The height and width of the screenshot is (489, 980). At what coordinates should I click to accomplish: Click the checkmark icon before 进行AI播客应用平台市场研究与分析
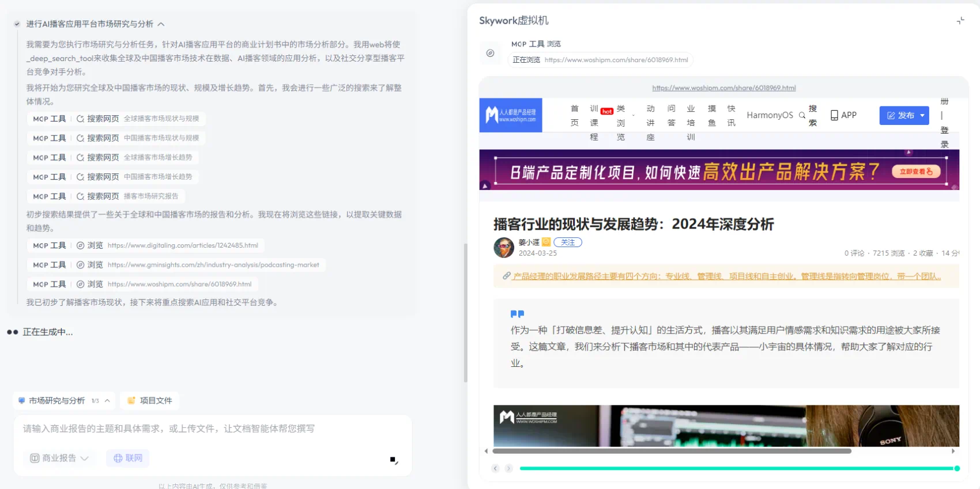(x=17, y=24)
